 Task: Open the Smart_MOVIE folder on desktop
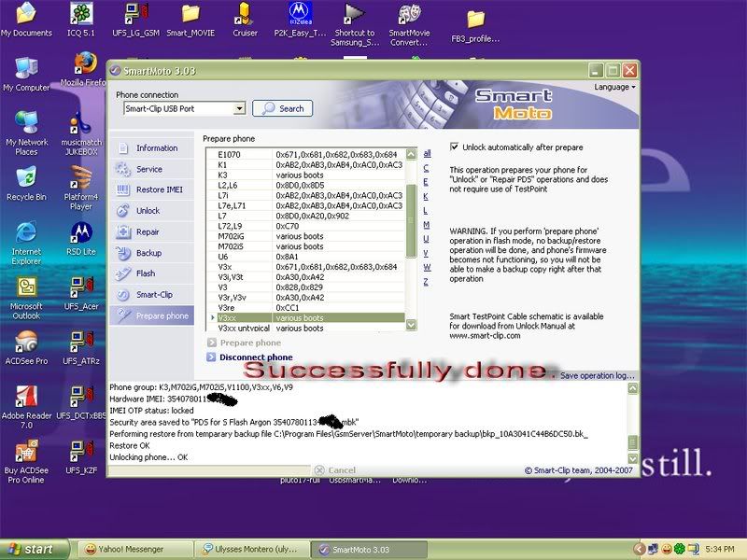[x=190, y=20]
